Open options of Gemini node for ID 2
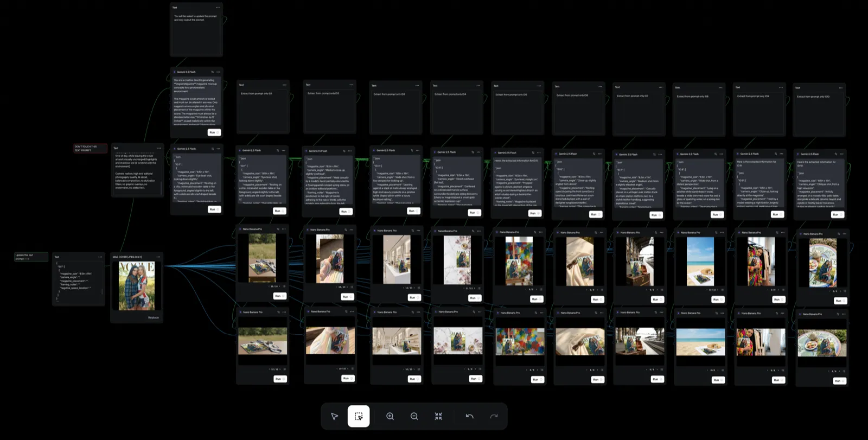This screenshot has height=440, width=868. [x=350, y=151]
